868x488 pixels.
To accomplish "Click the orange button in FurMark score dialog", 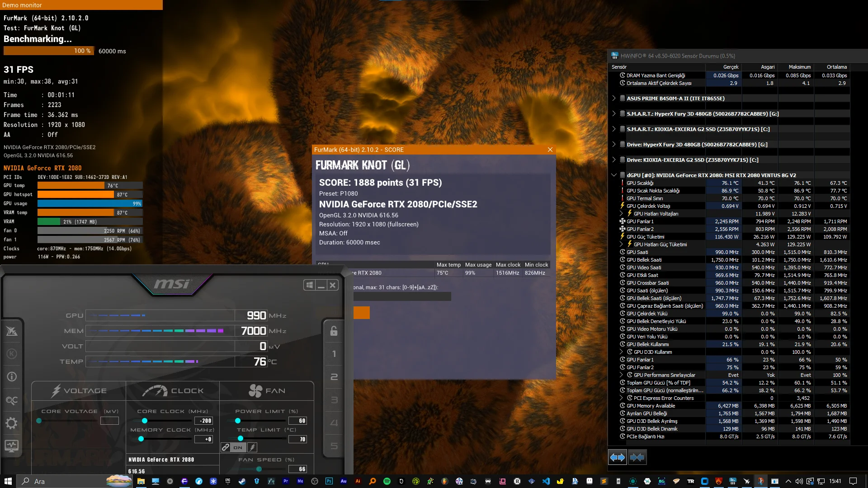I will [362, 313].
